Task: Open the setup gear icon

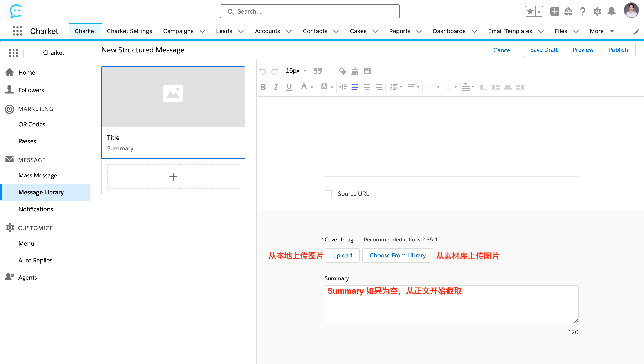Action: (x=597, y=11)
